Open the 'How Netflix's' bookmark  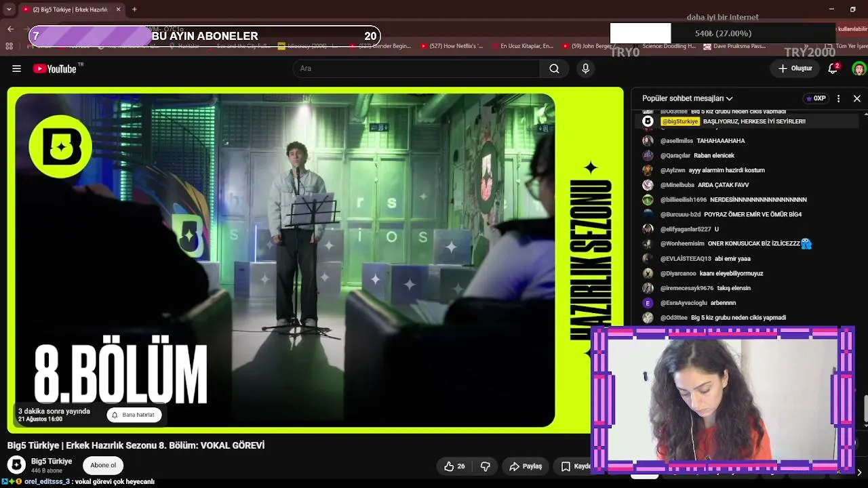(452, 46)
